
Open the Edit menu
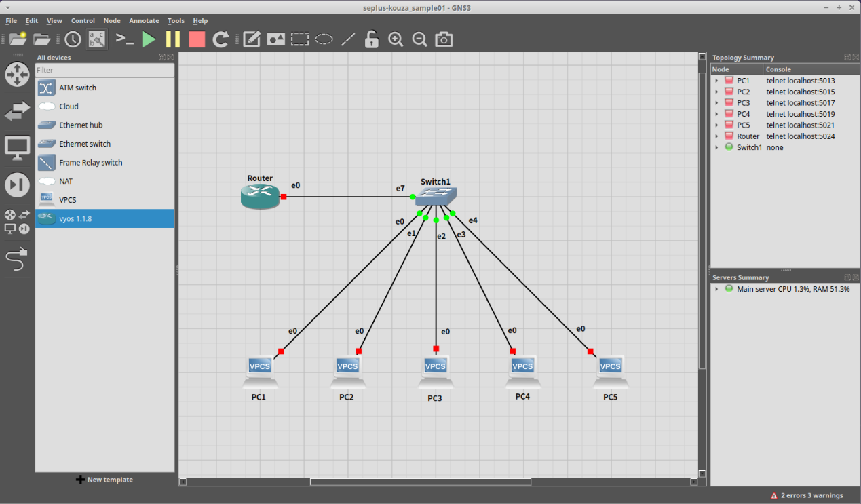(32, 21)
